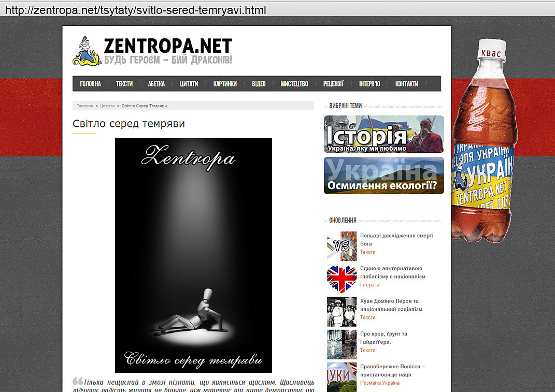The image size is (555, 392).
Task: Click 'Розмаїта Україна' under the Полісся article
Action: [x=379, y=383]
